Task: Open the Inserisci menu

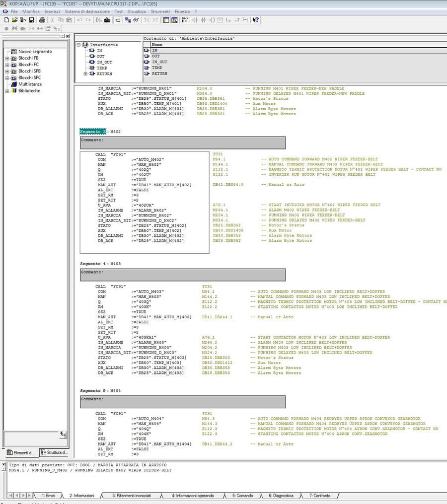Action: [52, 11]
